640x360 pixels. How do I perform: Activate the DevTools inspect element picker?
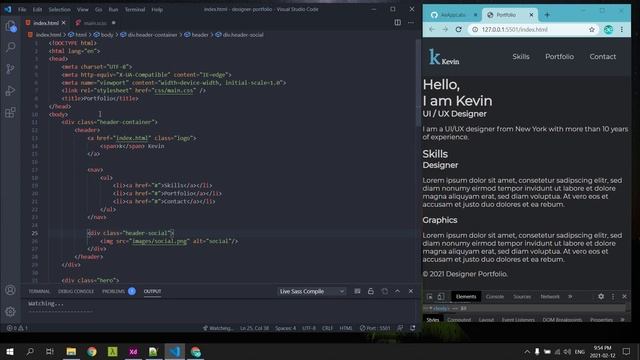coord(429,297)
